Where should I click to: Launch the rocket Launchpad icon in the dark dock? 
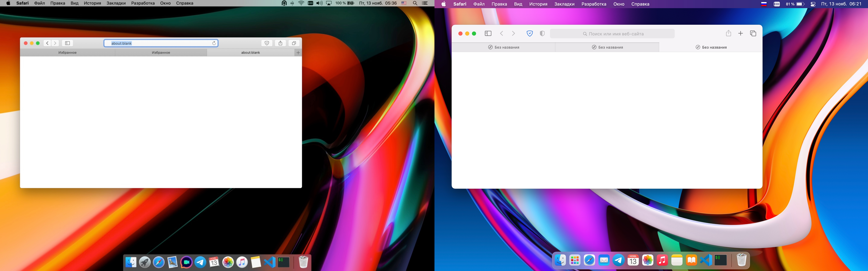click(145, 262)
